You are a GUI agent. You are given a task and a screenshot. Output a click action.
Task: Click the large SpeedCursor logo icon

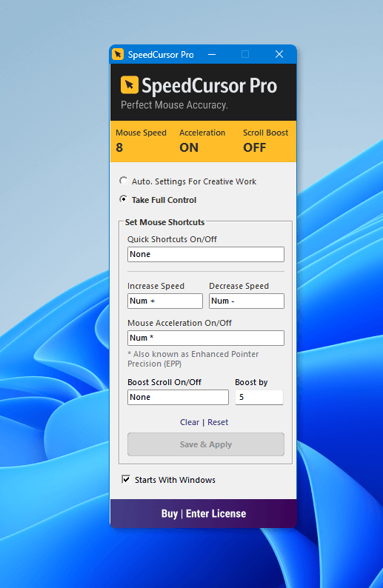130,84
